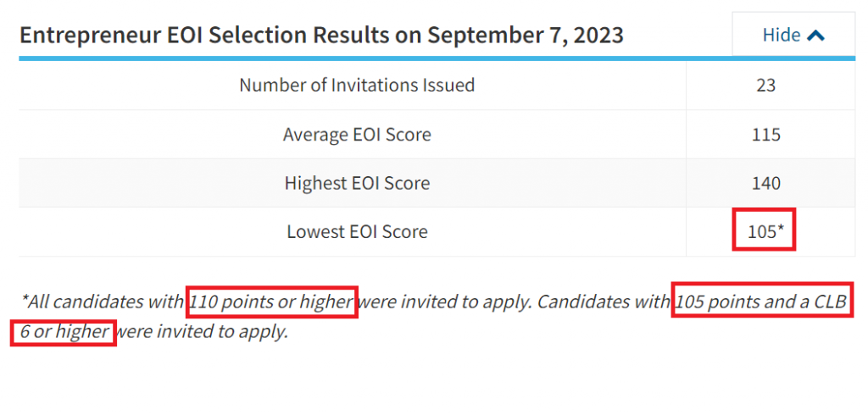Click the 'September 7, 2023' date in heading
The height and width of the screenshot is (415, 868).
coord(526,35)
